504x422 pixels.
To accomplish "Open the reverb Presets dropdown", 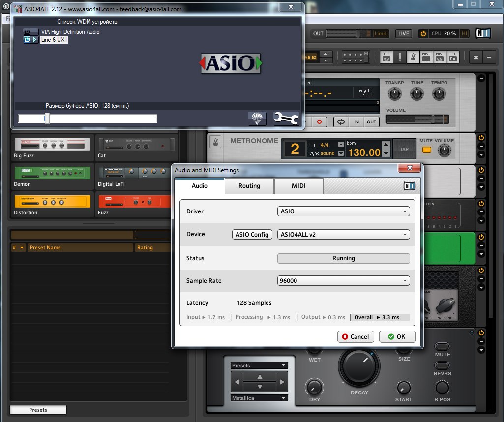I will [259, 365].
